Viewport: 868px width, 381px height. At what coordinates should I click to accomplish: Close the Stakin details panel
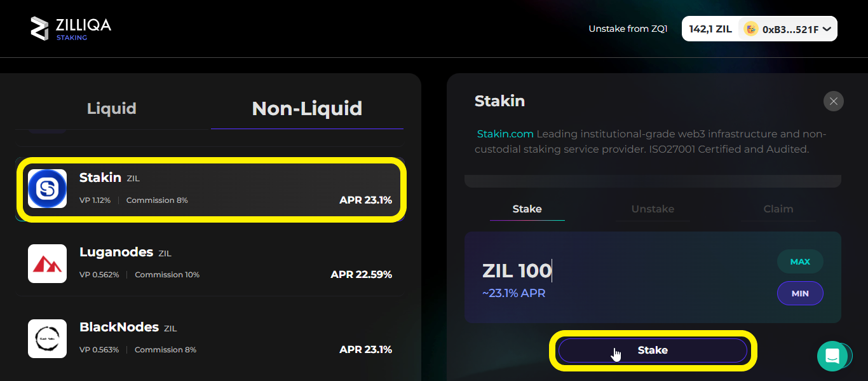click(x=833, y=101)
